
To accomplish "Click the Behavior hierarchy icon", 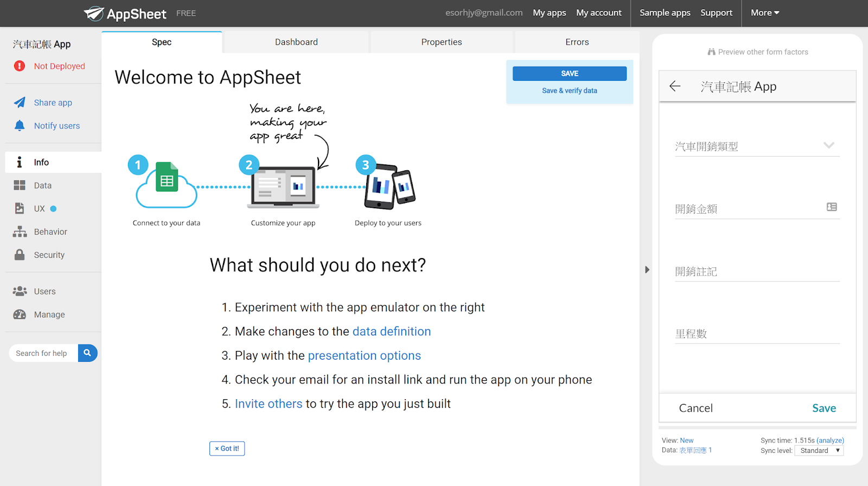I will [x=20, y=232].
